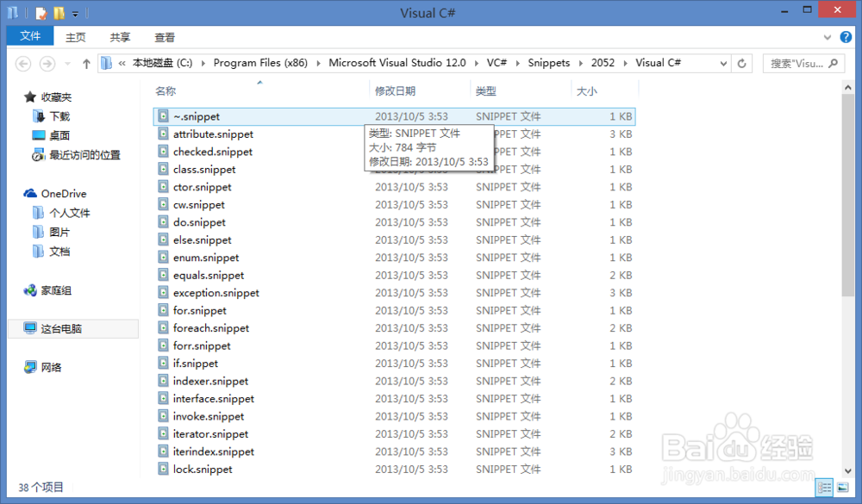Select the exception.snippet file icon

tap(163, 292)
